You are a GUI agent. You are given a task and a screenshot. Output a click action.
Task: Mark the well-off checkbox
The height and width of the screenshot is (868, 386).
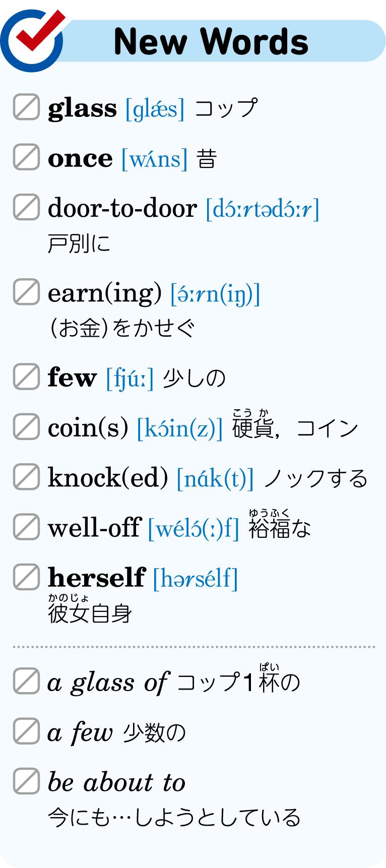click(x=26, y=527)
